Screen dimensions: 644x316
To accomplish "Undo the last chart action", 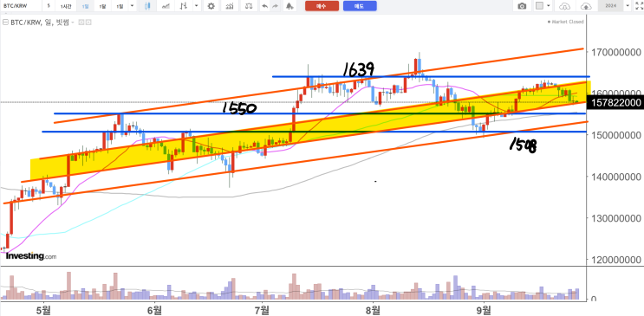I will 265,6.
